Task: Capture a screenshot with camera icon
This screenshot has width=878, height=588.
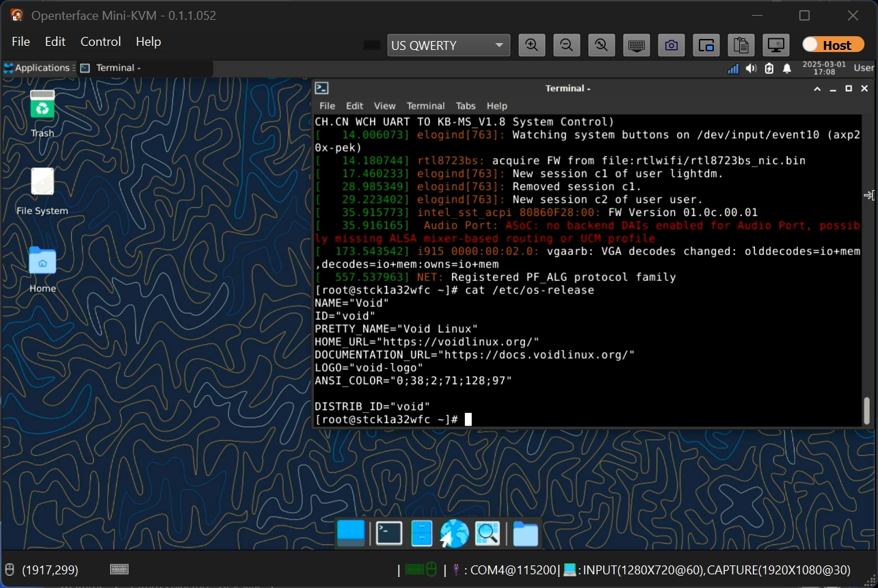Action: (671, 45)
